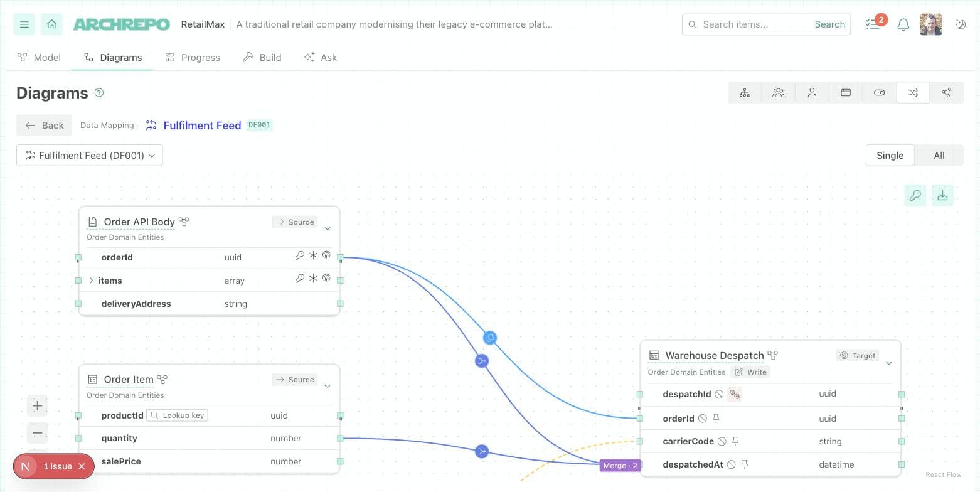Click the copy icon on the light blue edge
This screenshot has width=980, height=492.
pos(490,338)
